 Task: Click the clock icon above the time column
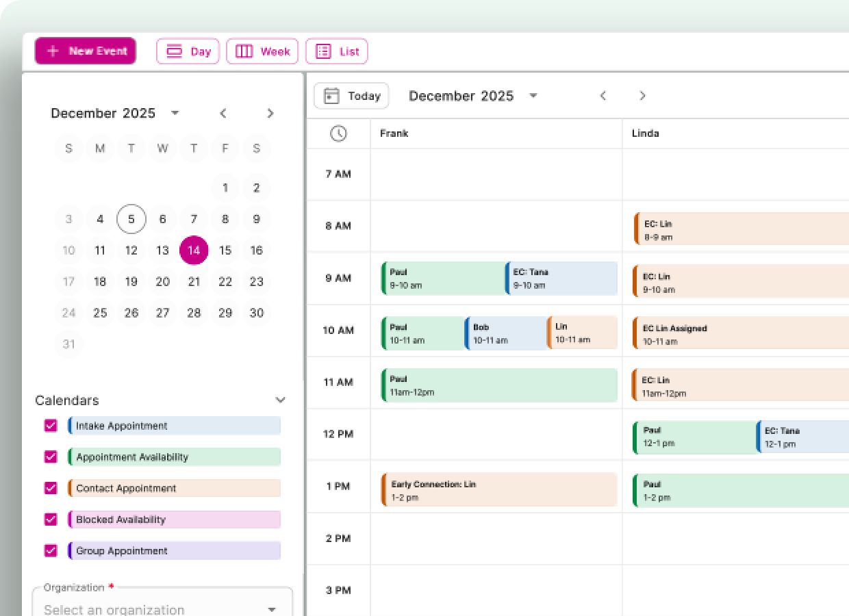click(x=338, y=133)
